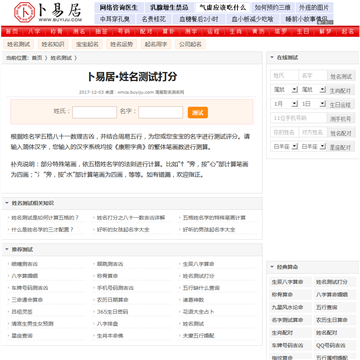The image size is (360, 360).
Task: Open 黄历 in the red navigation bar
Action: (x=258, y=32)
